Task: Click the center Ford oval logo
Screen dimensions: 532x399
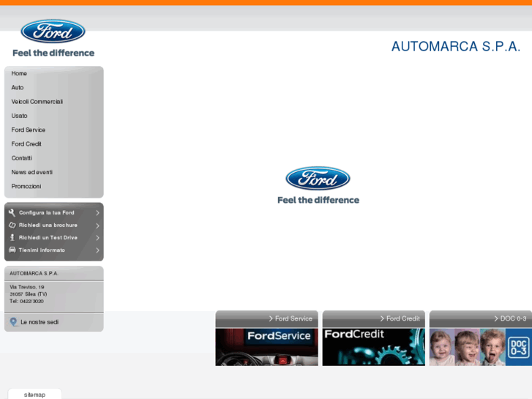Action: 318,179
